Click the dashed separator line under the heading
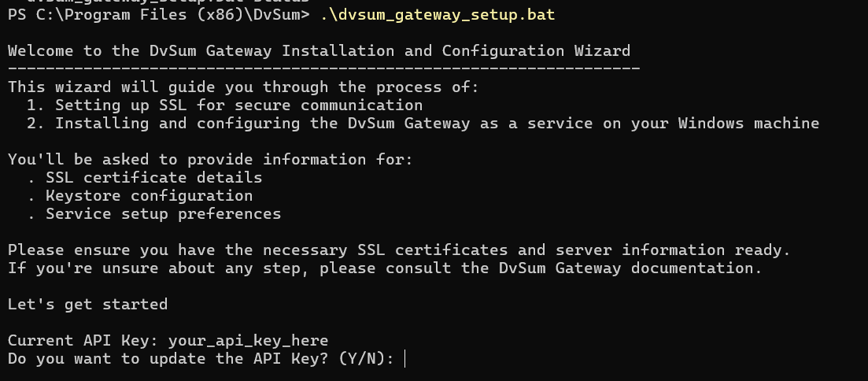The height and width of the screenshot is (381, 868). tap(324, 68)
